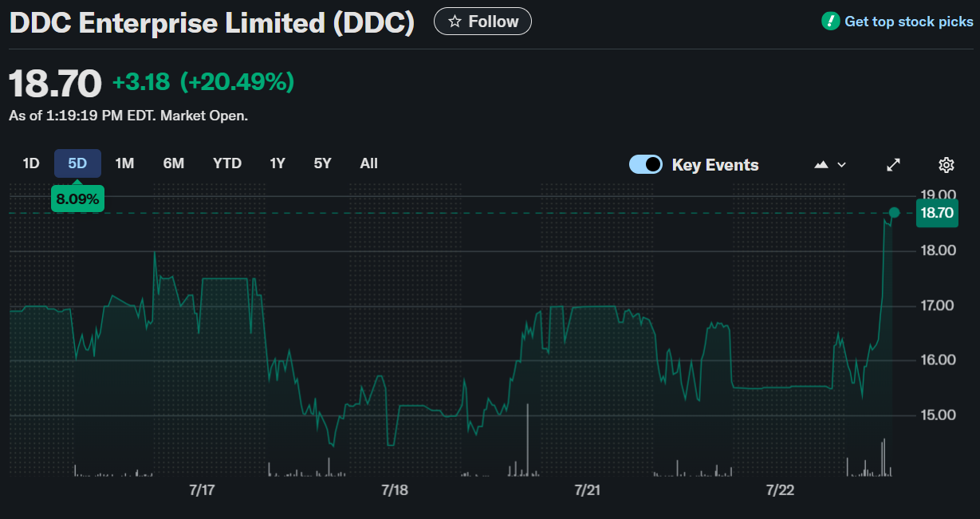Image resolution: width=980 pixels, height=519 pixels.
Task: Click the 18.70 current price tag on axis
Action: pos(937,213)
